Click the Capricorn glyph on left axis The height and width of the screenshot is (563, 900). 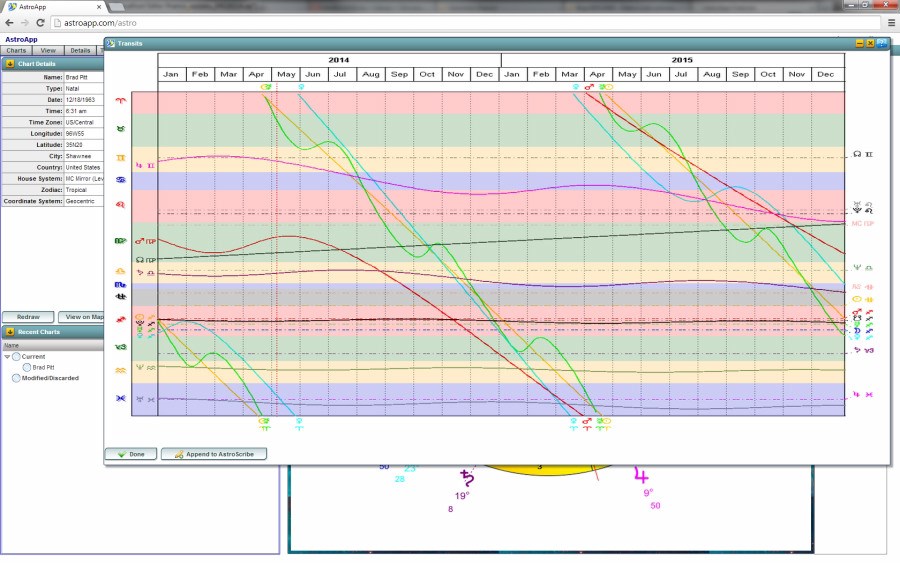coord(121,347)
